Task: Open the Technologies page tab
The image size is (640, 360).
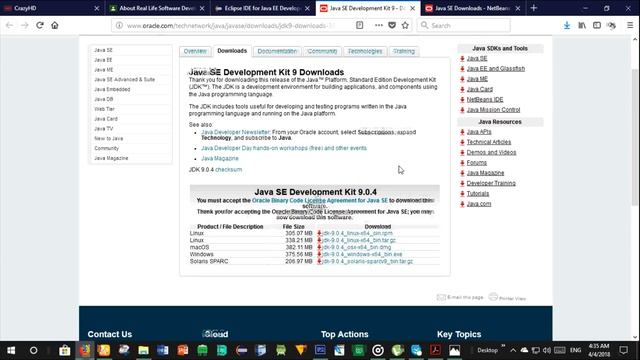Action: click(x=365, y=51)
